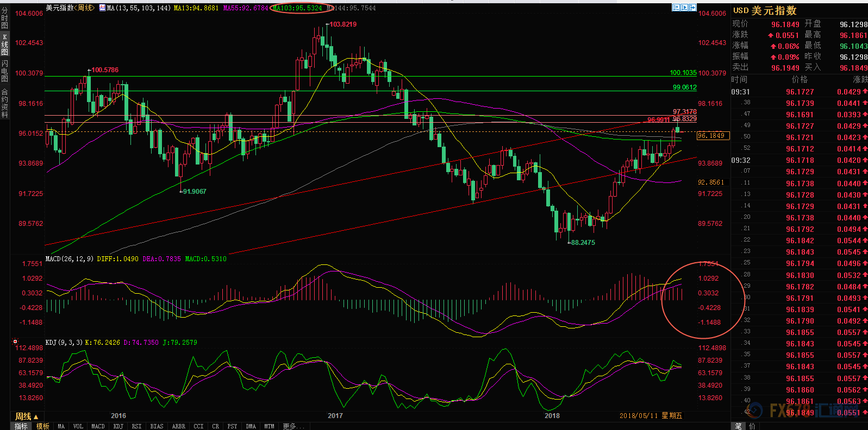868x430 pixels.
Task: Choose the DMA indicator button
Action: 251,426
